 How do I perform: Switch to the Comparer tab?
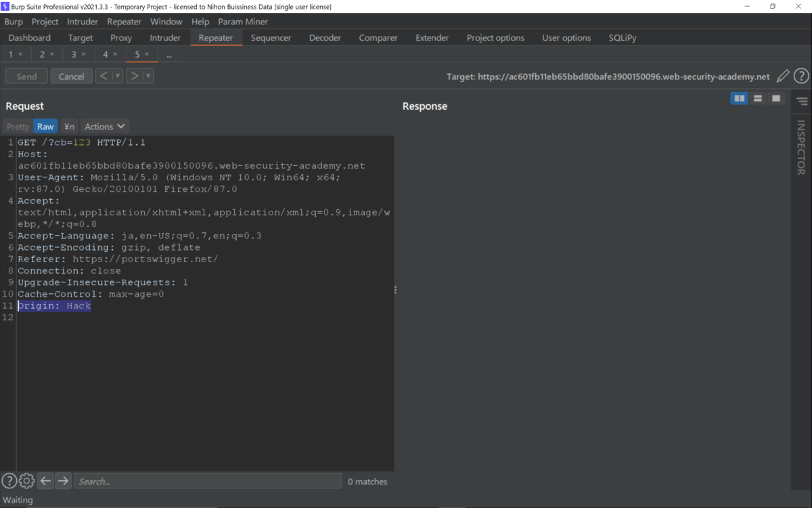point(378,38)
